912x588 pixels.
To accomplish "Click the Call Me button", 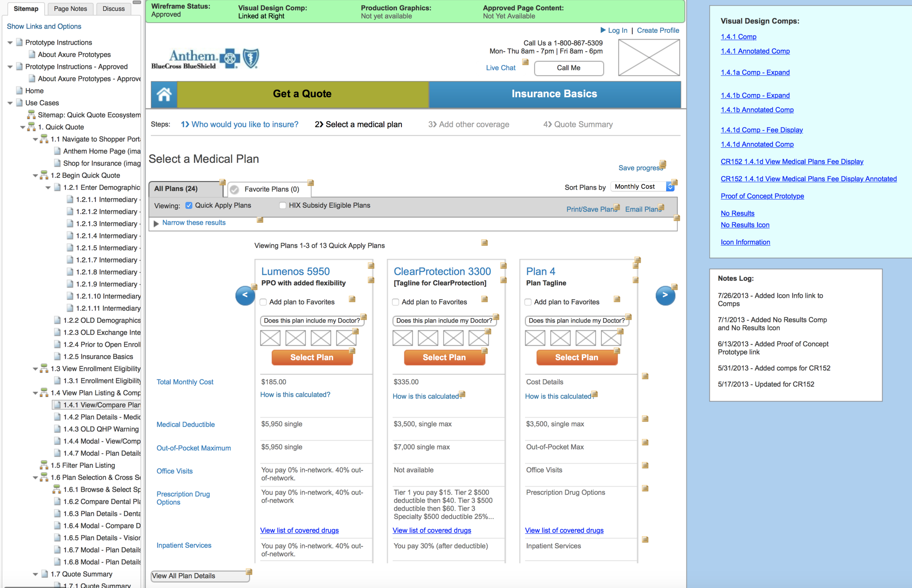I will pyautogui.click(x=568, y=68).
